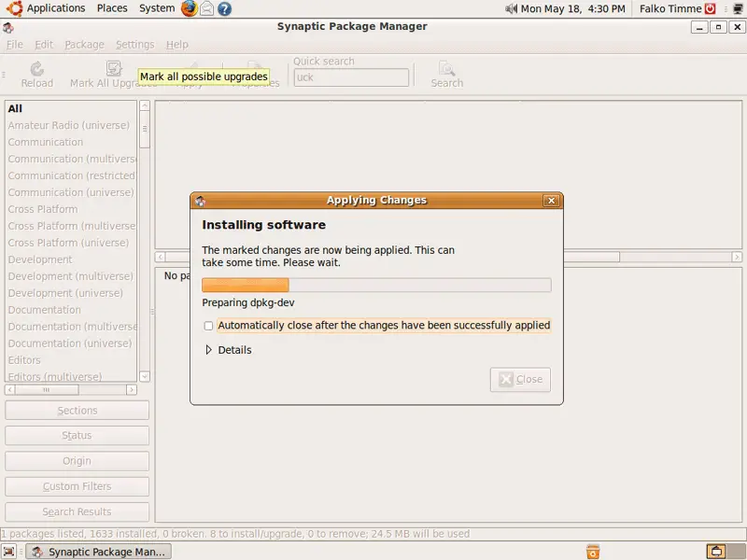Screen dimensions: 747x560
Task: Select the Editors category
Action: (71, 360)
